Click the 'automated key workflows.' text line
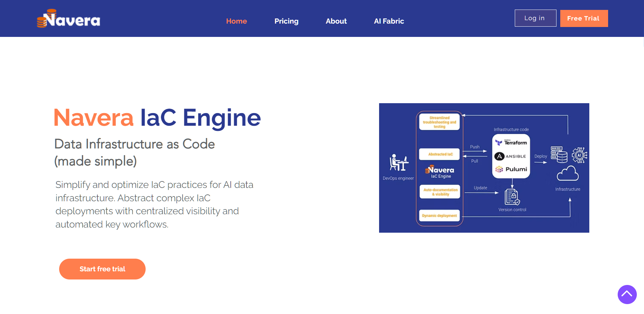This screenshot has width=644, height=314. click(112, 224)
